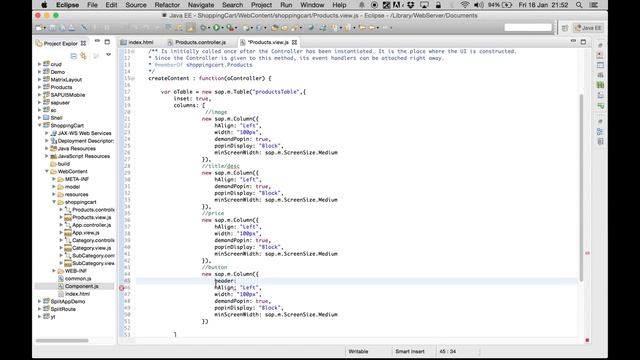Select common.js in the tree
This screenshot has height=360, width=640.
78,279
